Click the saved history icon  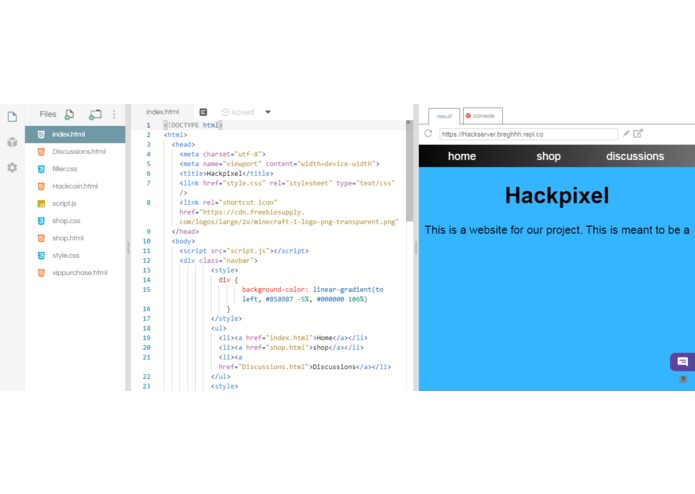click(225, 112)
